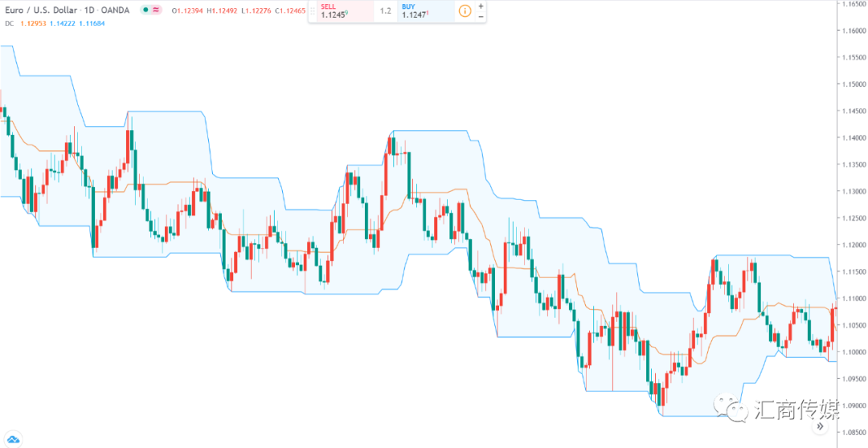Click the pink approximate-sign data status icon
Screen dimensions: 868x448
pos(156,10)
